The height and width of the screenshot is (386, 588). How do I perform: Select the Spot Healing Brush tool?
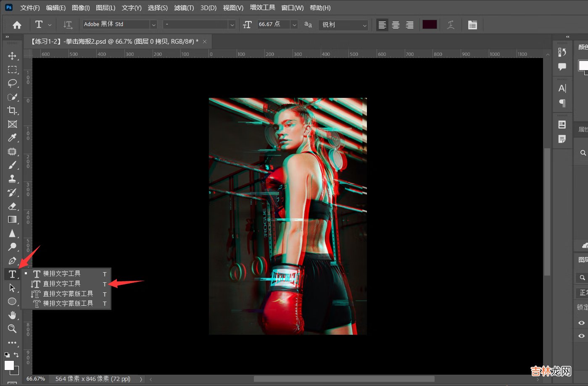pyautogui.click(x=12, y=151)
